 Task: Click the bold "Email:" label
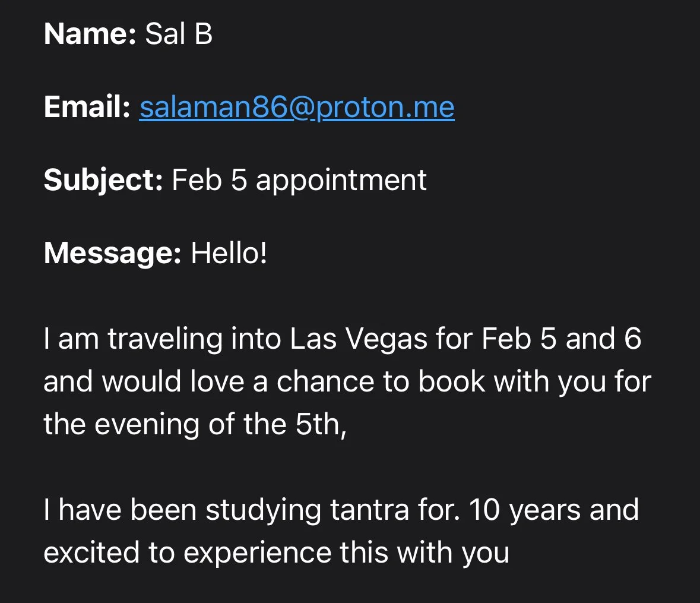point(87,108)
